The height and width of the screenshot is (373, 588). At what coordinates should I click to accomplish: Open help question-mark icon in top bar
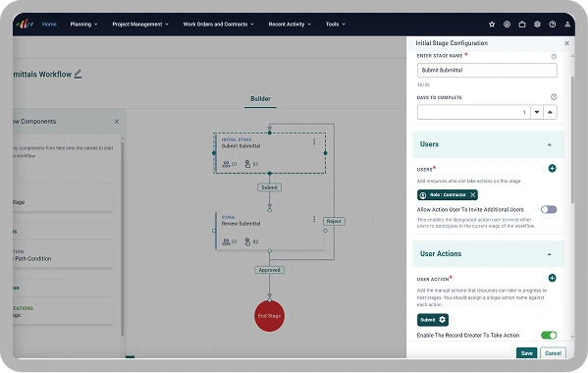pos(553,25)
